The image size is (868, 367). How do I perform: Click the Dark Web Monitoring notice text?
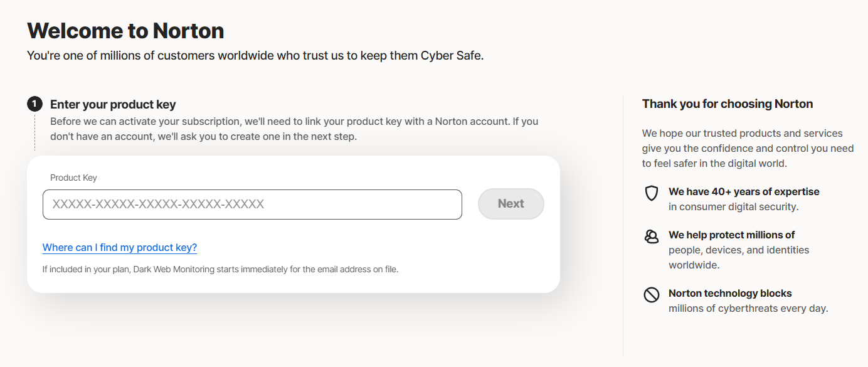point(220,270)
